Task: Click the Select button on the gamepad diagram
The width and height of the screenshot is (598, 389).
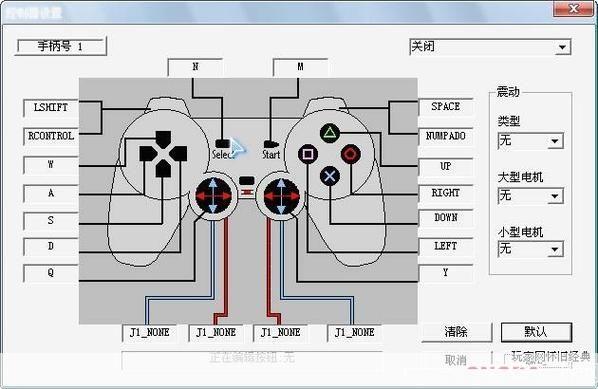Action: (223, 144)
